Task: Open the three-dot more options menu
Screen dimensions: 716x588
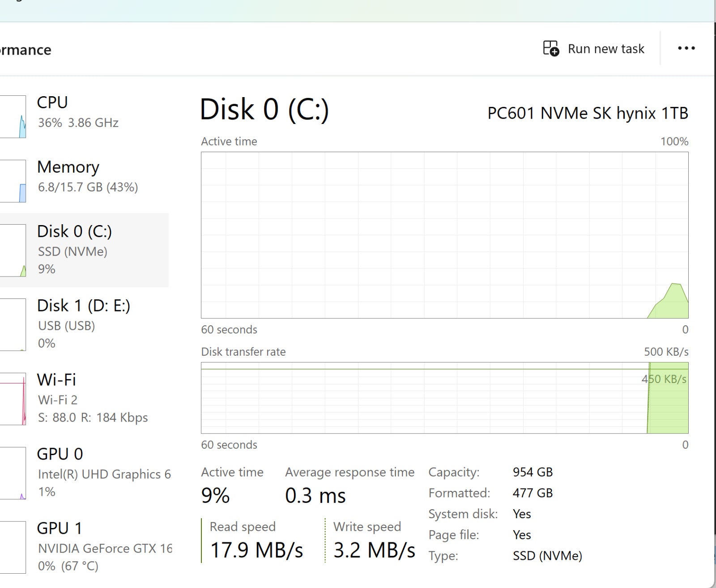Action: click(686, 48)
